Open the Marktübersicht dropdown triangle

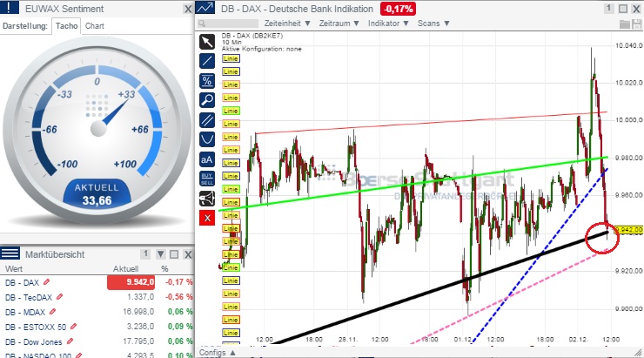point(161,254)
